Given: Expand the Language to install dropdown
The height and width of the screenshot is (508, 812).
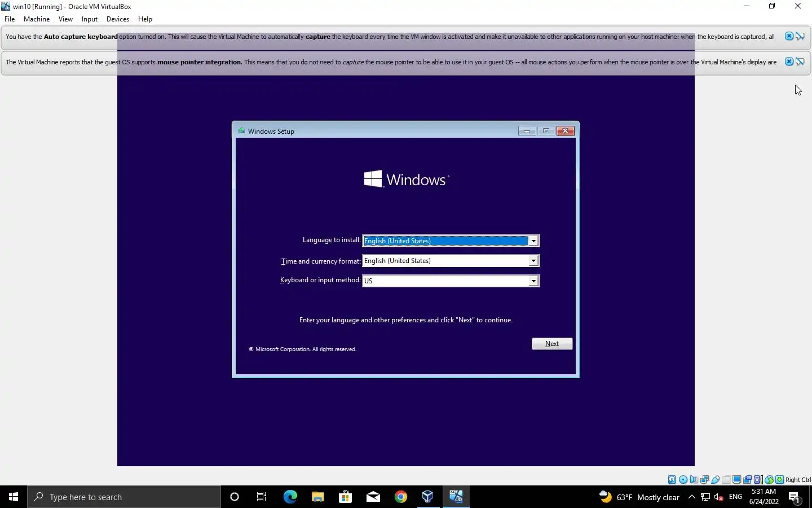Looking at the screenshot, I should click(533, 241).
